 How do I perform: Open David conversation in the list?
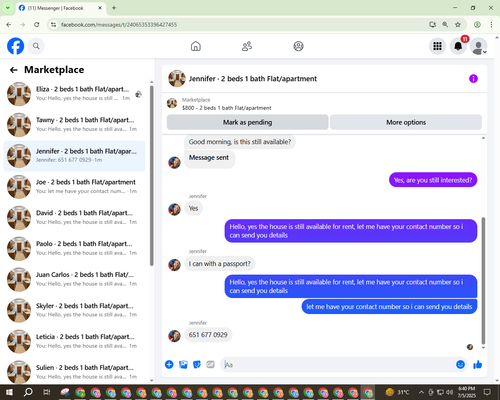[x=74, y=218]
